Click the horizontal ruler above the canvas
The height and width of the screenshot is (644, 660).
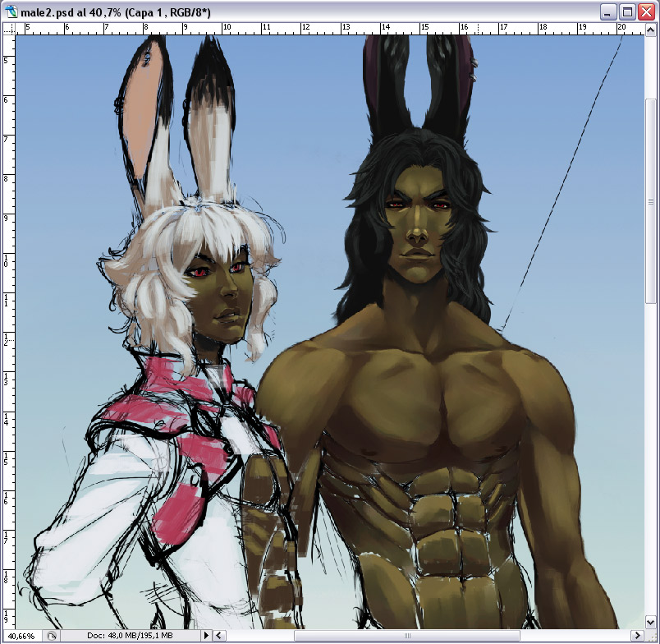pos(328,27)
